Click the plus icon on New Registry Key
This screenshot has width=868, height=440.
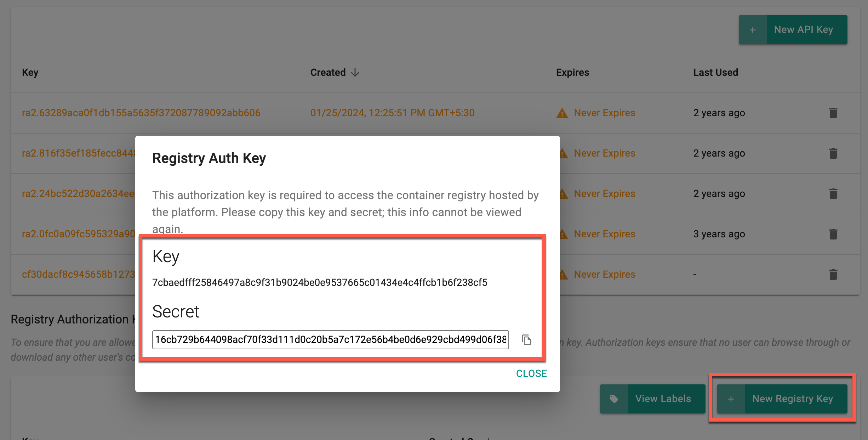(731, 399)
